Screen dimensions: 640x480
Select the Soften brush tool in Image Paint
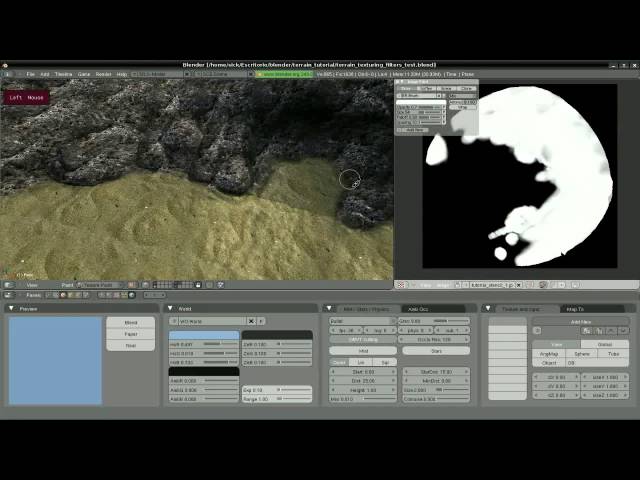(426, 89)
